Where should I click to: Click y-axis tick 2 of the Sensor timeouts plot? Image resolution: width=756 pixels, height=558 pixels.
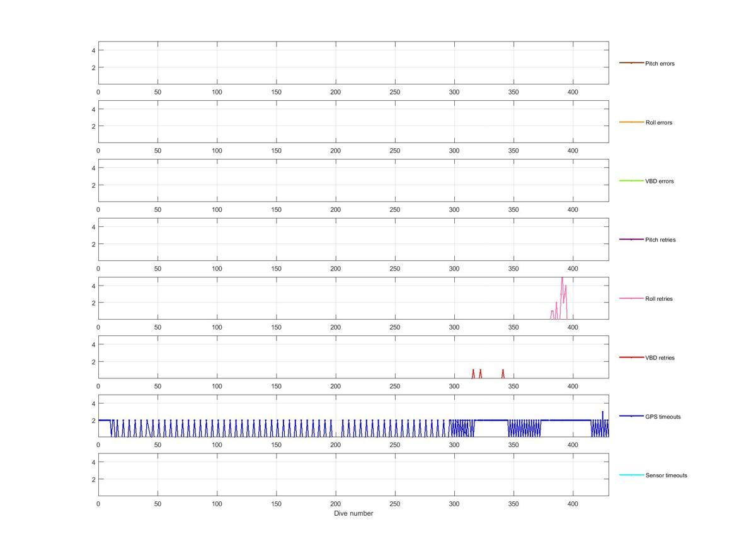click(x=93, y=479)
